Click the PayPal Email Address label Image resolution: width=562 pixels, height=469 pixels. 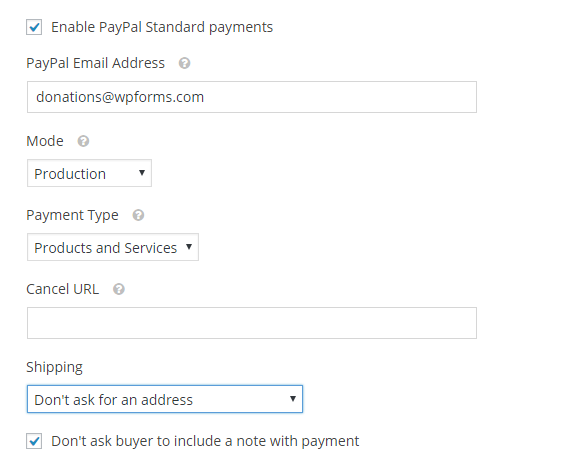pos(95,63)
